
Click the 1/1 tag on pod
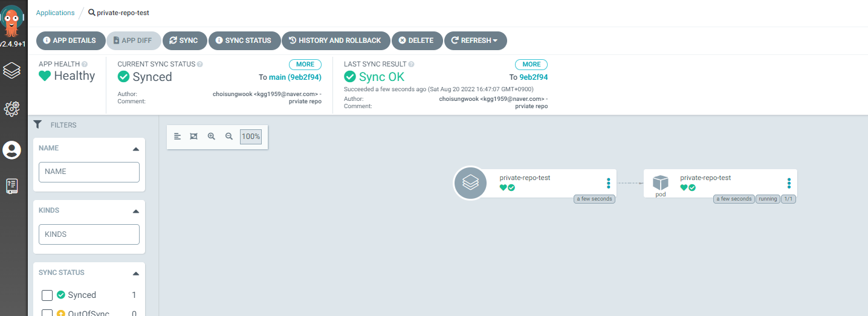click(x=788, y=199)
